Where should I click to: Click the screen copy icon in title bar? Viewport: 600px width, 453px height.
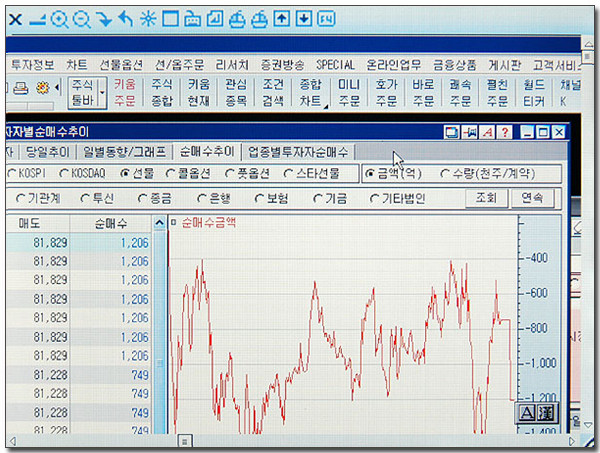point(452,132)
